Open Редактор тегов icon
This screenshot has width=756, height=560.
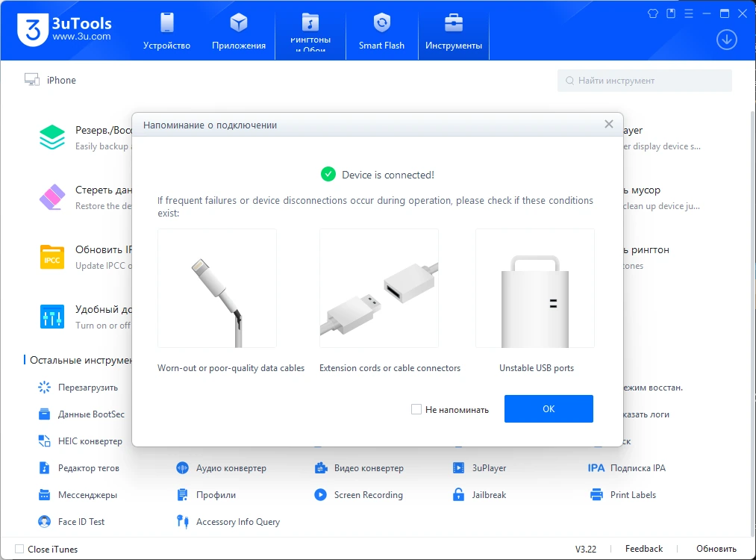(x=44, y=468)
